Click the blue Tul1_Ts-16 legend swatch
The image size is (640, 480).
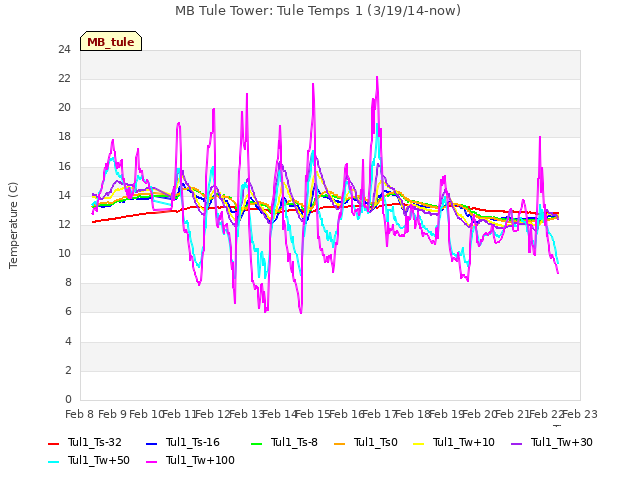[151, 443]
